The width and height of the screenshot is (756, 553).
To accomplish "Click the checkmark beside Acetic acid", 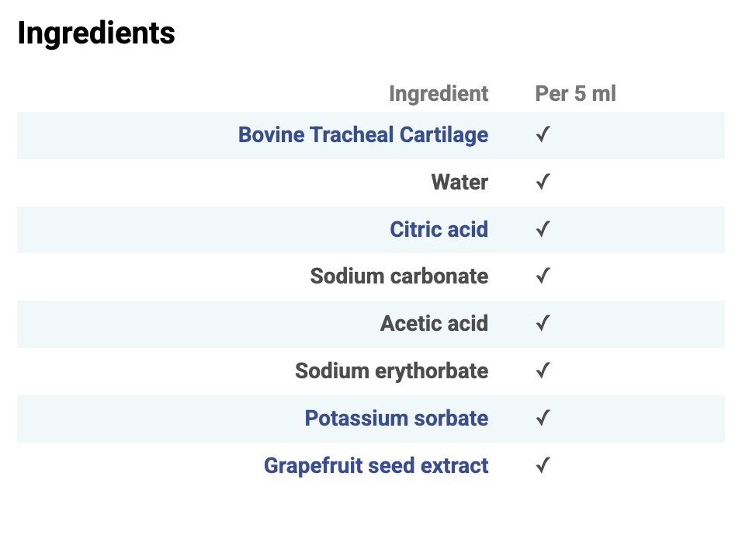I will point(543,324).
